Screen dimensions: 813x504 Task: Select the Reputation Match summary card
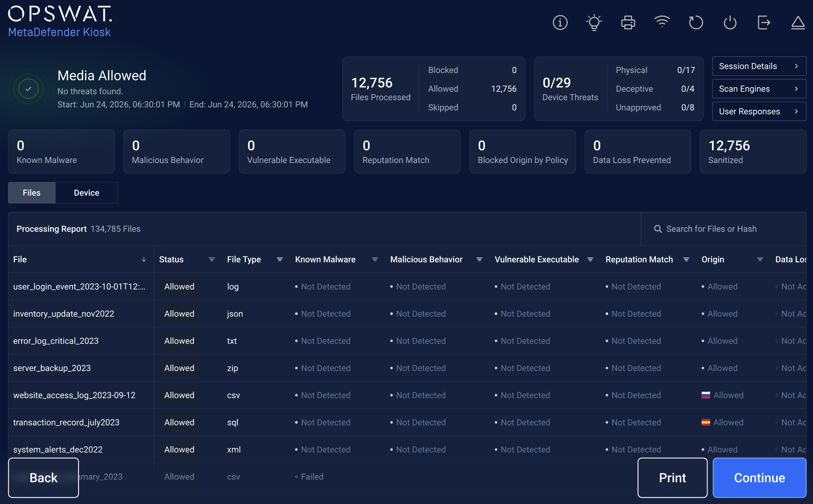coord(407,151)
